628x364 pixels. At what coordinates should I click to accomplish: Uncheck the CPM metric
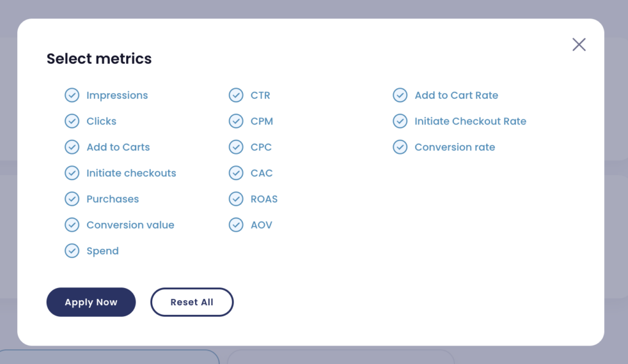tap(236, 121)
